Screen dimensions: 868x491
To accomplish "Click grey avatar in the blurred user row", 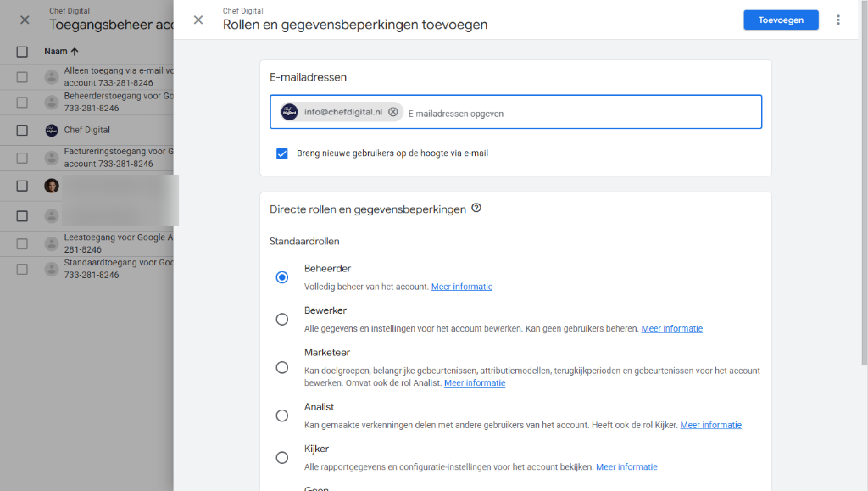I will (52, 216).
